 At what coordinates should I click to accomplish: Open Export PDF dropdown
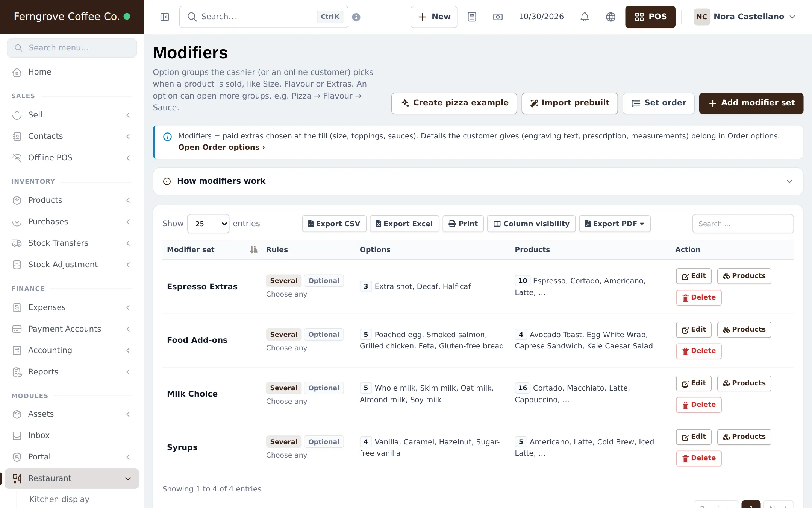click(x=615, y=224)
